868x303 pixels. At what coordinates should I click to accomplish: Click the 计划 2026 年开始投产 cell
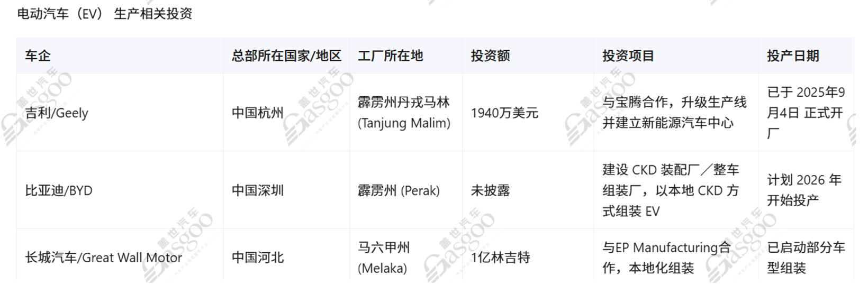(804, 190)
